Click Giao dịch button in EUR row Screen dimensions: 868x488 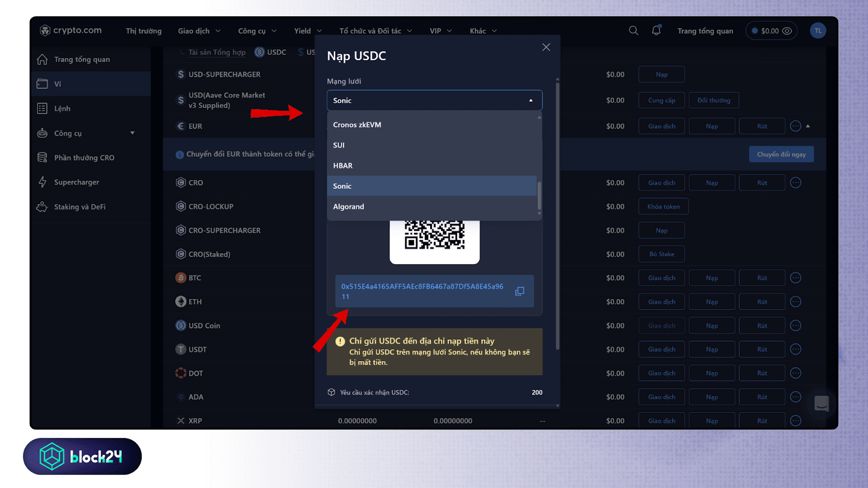tap(662, 126)
